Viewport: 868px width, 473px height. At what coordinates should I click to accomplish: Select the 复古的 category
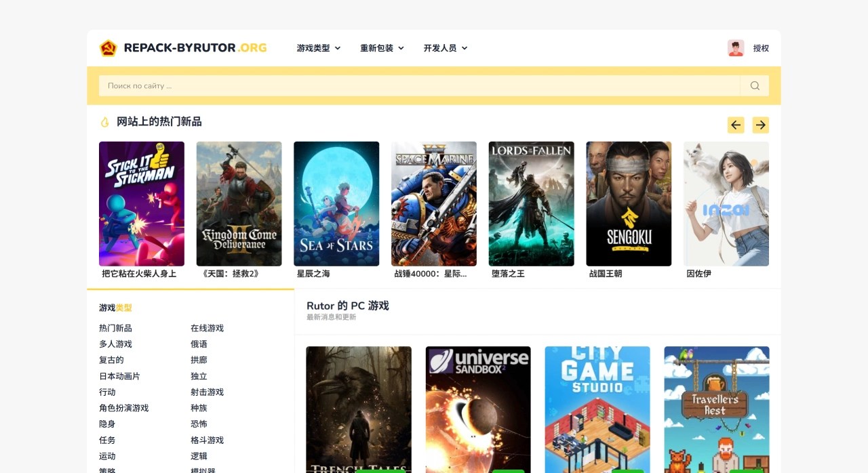[111, 360]
